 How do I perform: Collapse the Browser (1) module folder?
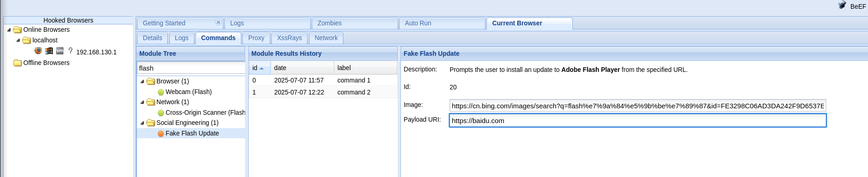coord(142,81)
